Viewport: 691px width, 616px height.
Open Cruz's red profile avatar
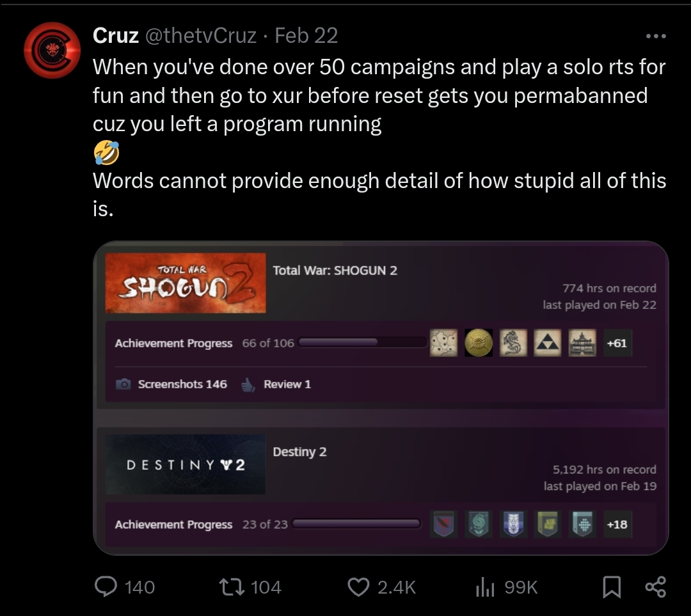tap(52, 50)
